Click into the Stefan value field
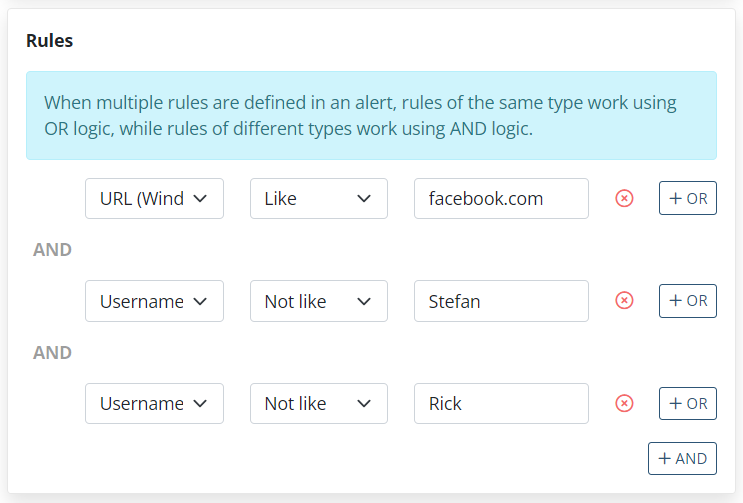 501,301
